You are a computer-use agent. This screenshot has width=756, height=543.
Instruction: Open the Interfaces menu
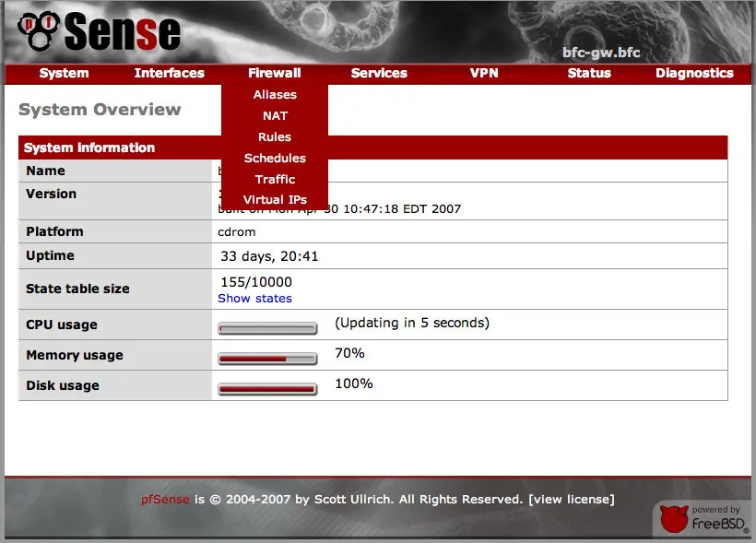[x=169, y=73]
